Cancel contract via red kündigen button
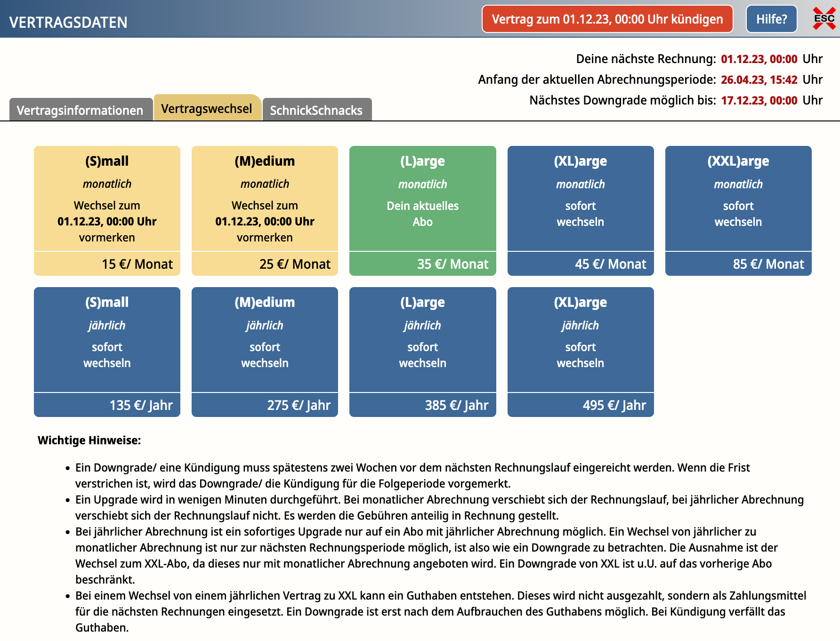The height and width of the screenshot is (641, 840). pos(607,19)
